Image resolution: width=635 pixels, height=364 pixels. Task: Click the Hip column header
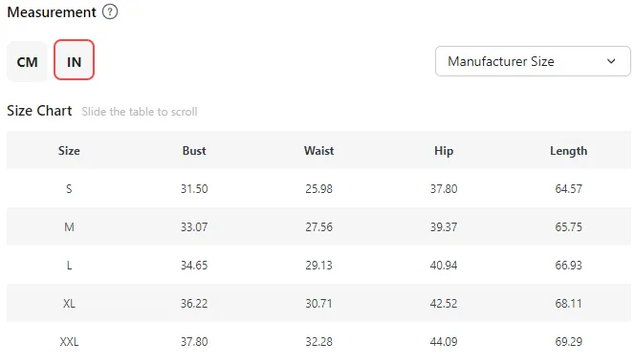point(444,151)
